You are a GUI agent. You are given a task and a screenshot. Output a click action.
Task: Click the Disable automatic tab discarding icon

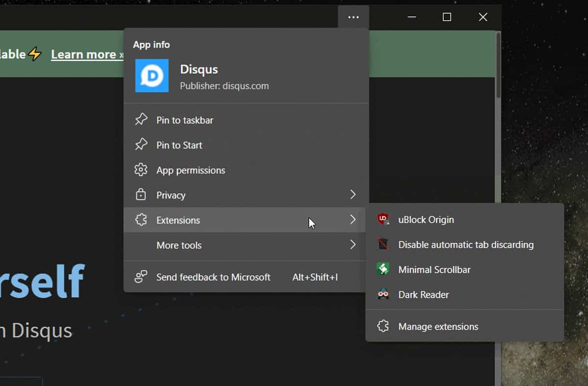point(384,244)
